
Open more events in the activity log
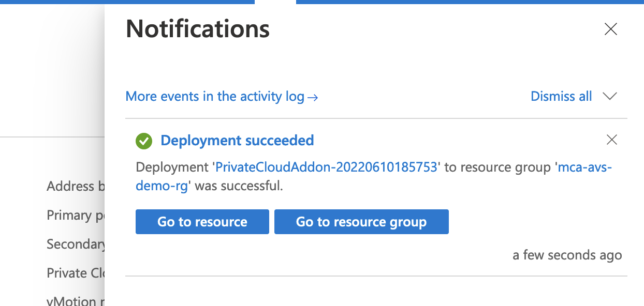(215, 97)
